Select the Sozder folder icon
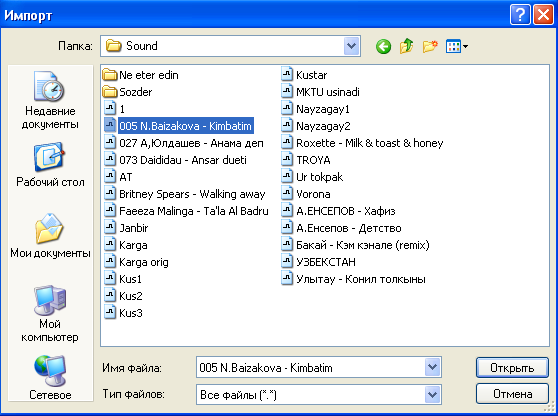Image resolution: width=558 pixels, height=416 pixels. (x=110, y=92)
